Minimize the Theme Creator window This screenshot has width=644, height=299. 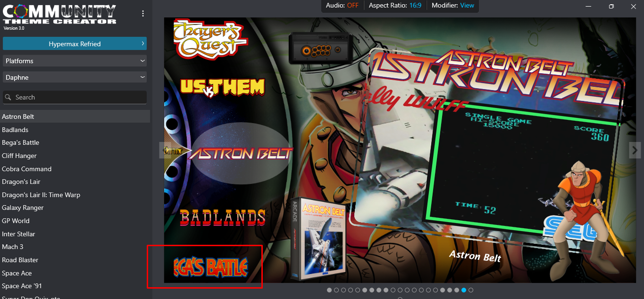(x=588, y=6)
